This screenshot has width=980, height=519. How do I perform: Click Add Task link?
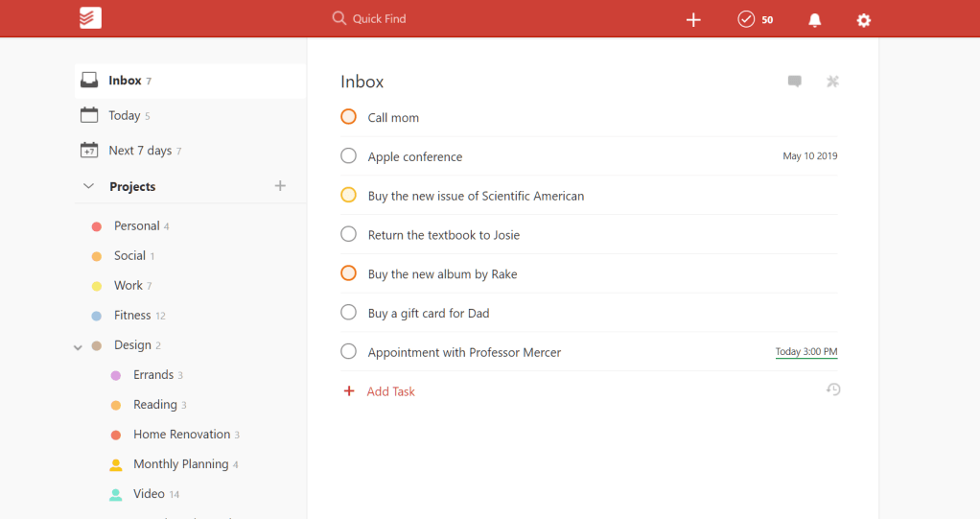coord(390,391)
